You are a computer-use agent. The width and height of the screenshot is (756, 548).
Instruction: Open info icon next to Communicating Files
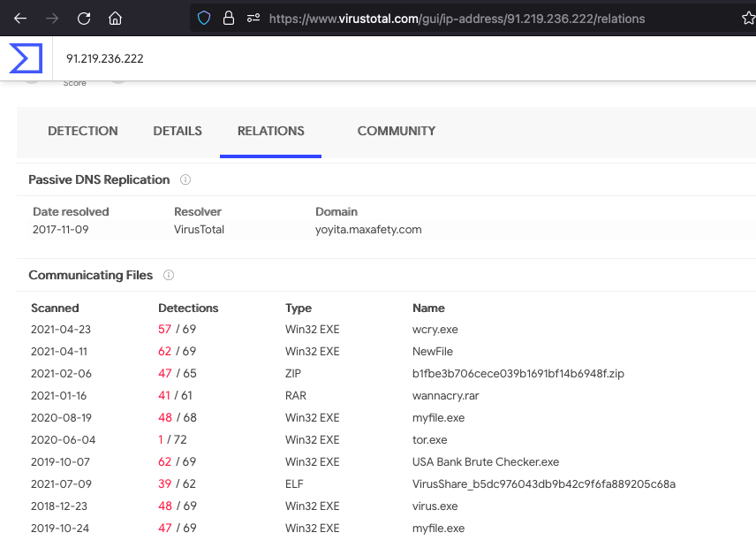click(x=169, y=275)
